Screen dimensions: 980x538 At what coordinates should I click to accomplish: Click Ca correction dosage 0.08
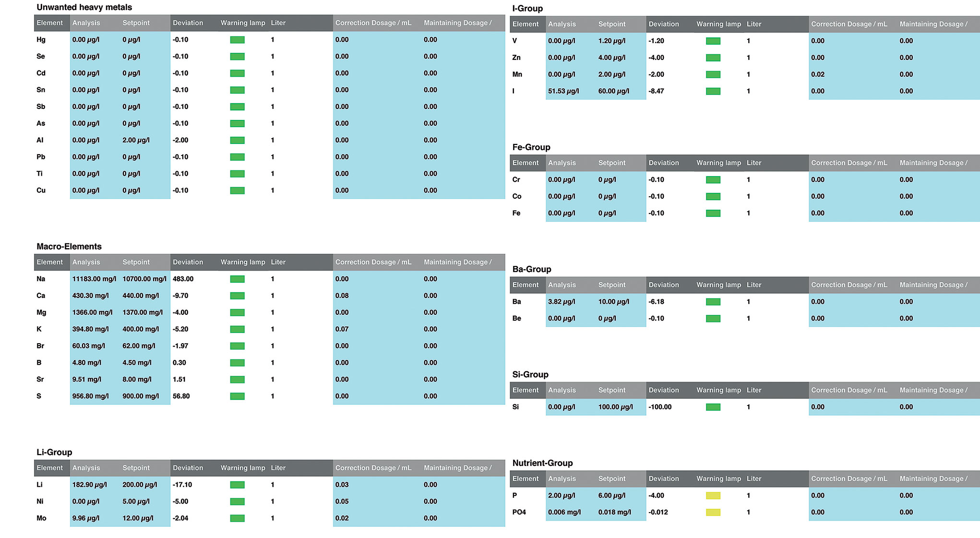pyautogui.click(x=342, y=296)
